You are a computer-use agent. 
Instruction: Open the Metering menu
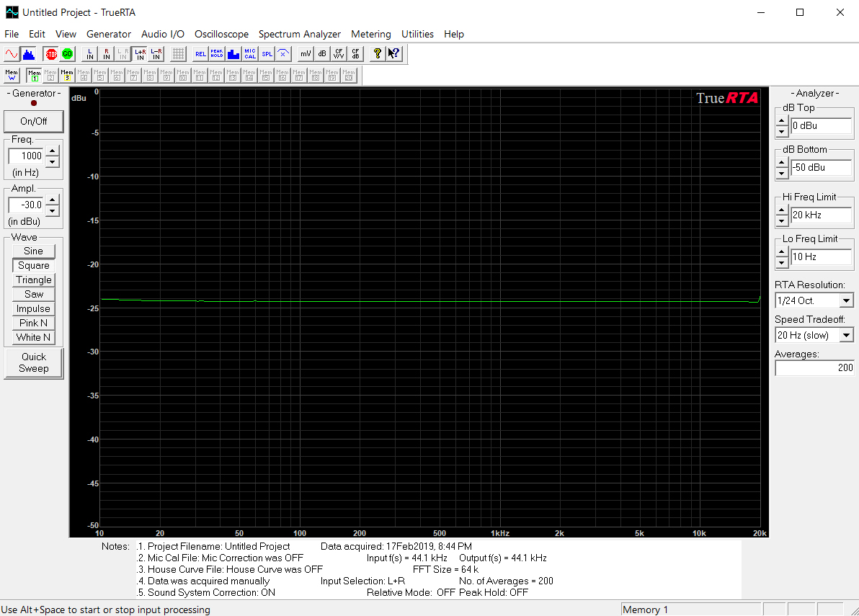(x=371, y=34)
